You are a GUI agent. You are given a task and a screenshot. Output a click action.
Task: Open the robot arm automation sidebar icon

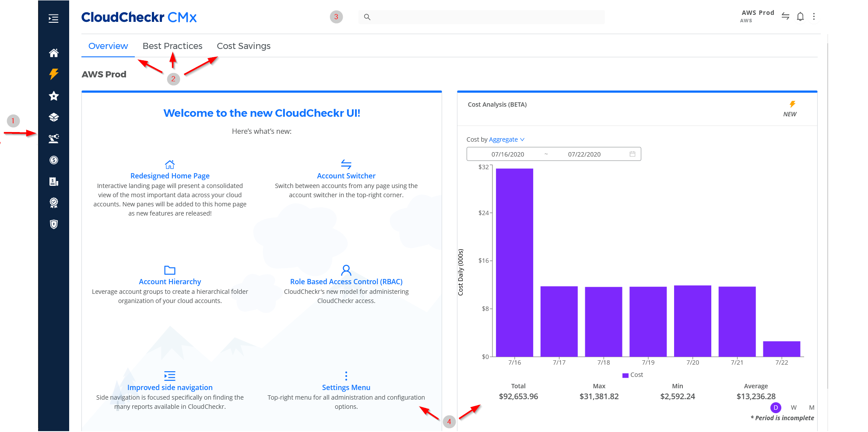click(x=54, y=139)
